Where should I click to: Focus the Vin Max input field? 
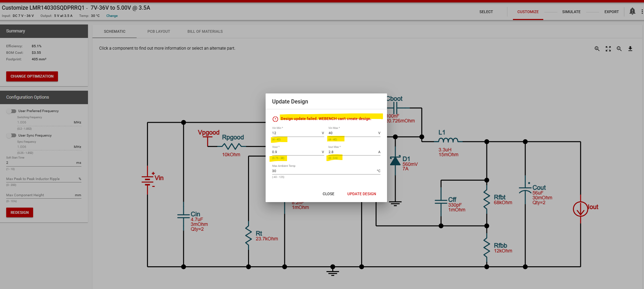point(354,133)
